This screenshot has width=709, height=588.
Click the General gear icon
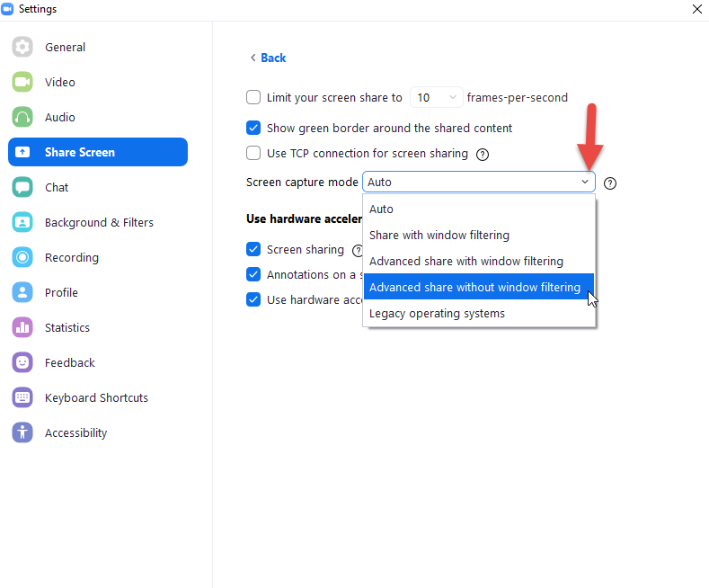(x=22, y=47)
